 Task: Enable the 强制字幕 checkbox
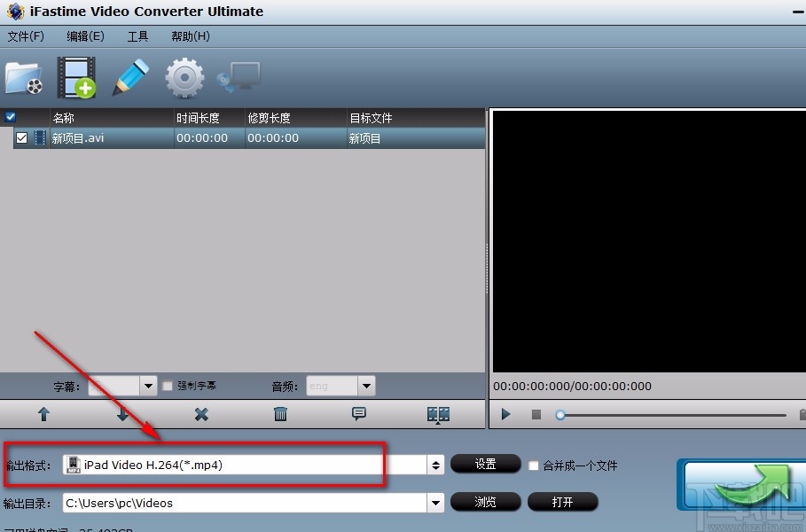coord(167,386)
